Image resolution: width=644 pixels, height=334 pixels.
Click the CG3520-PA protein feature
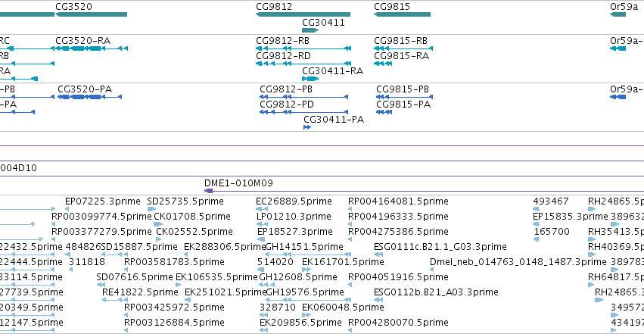pyautogui.click(x=89, y=97)
